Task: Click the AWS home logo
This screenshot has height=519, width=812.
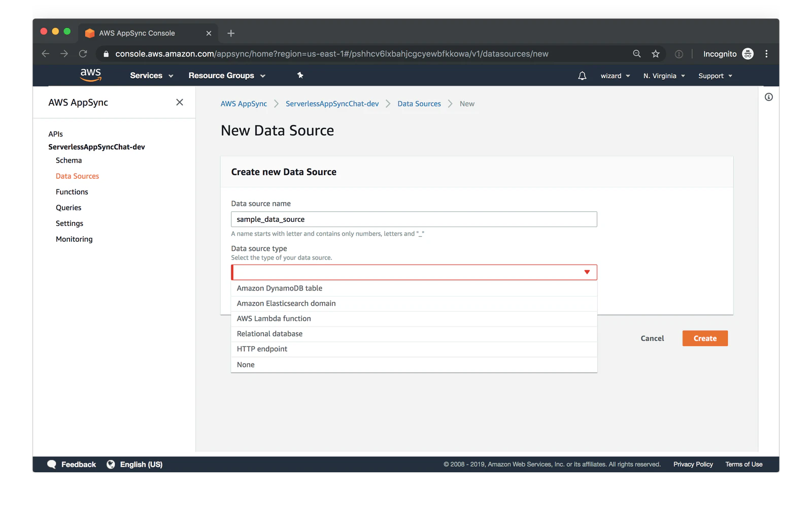Action: pyautogui.click(x=91, y=75)
